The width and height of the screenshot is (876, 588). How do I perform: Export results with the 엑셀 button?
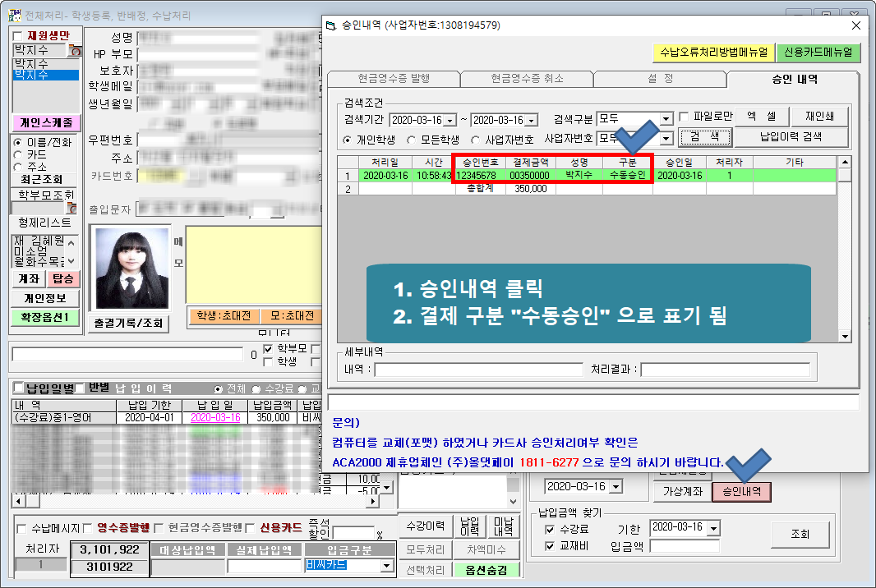(760, 117)
